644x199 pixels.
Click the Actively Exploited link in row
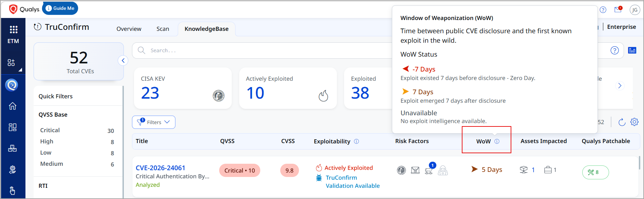pyautogui.click(x=348, y=168)
